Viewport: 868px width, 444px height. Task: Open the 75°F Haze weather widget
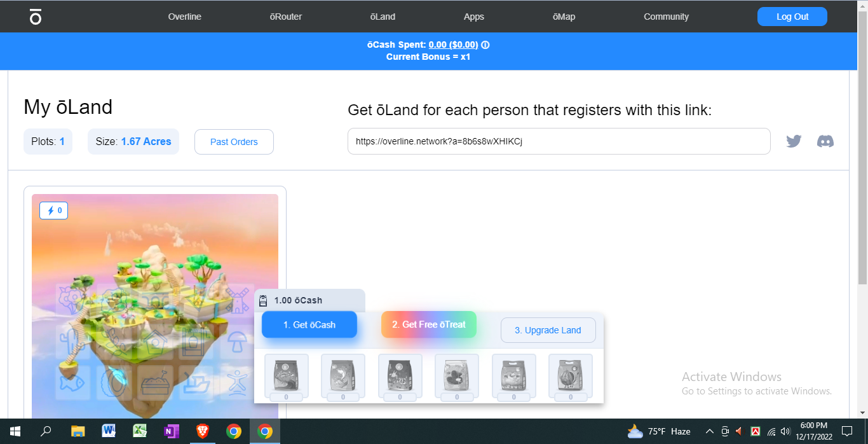[658, 431]
